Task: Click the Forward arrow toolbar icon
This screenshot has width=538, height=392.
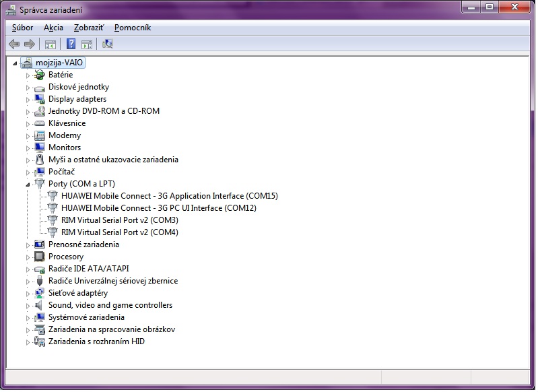Action: point(29,44)
